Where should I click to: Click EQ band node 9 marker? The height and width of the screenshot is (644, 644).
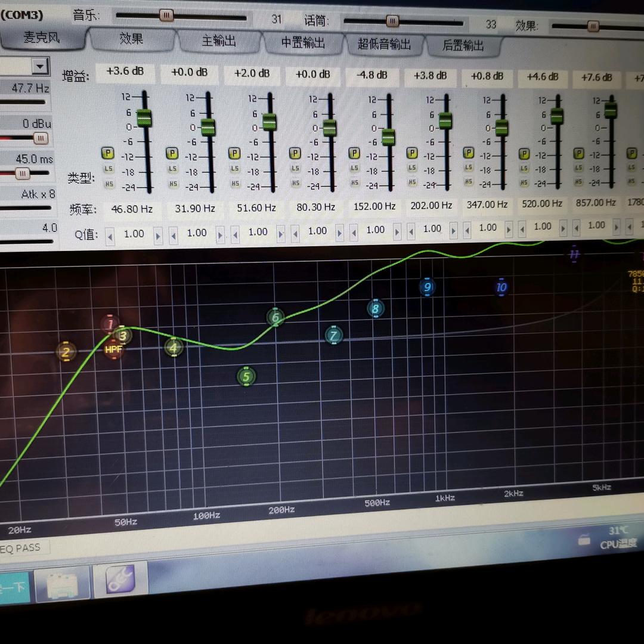tap(427, 287)
